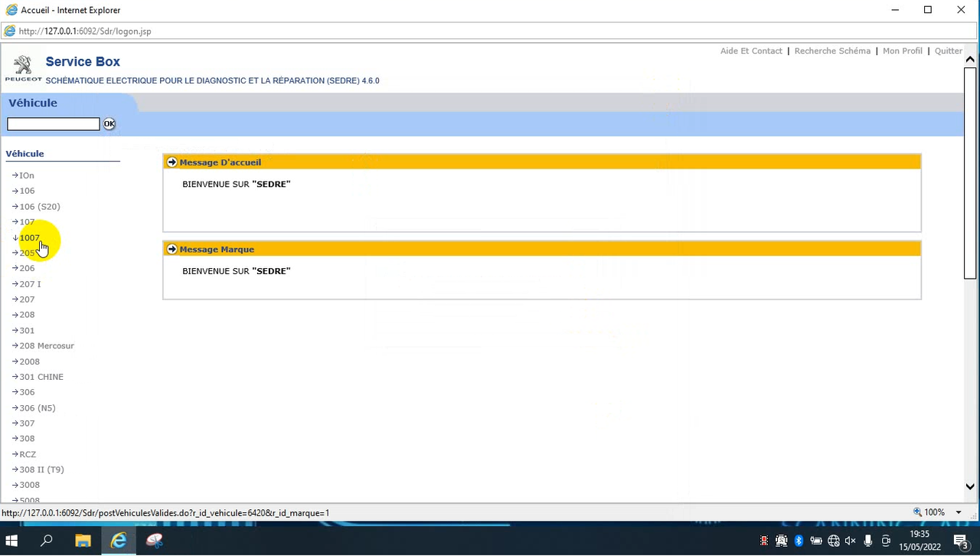
Task: Click the arrow icon beside Message D'accueil
Action: click(172, 162)
